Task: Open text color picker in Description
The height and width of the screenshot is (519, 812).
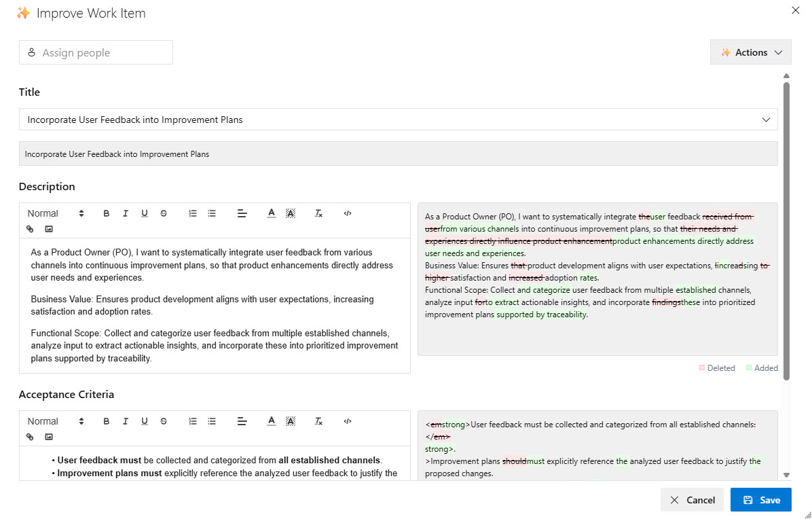Action: click(x=272, y=213)
